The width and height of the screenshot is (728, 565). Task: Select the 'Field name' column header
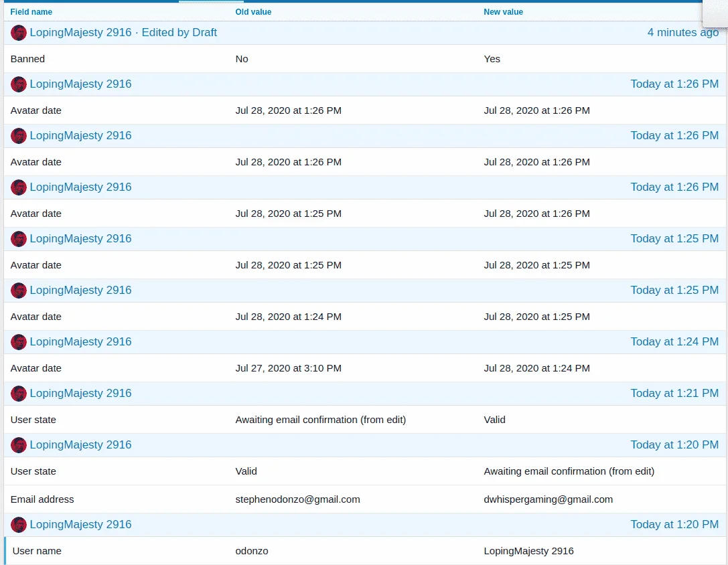[x=31, y=11]
